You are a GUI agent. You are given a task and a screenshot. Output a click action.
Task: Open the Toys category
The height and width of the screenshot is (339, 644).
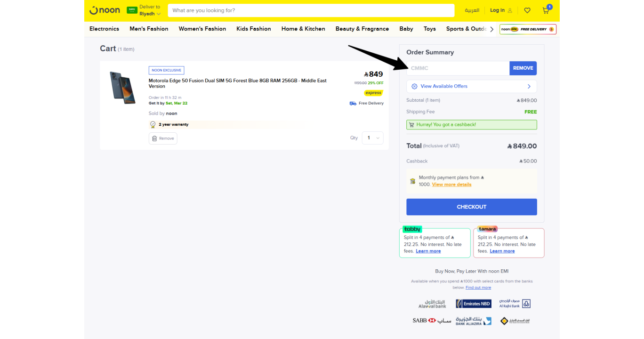click(x=430, y=29)
